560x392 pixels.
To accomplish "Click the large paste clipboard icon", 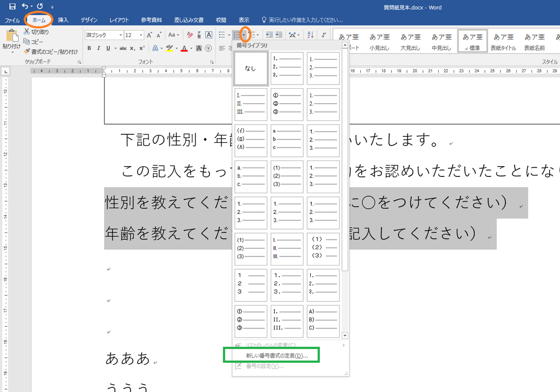I will point(12,35).
